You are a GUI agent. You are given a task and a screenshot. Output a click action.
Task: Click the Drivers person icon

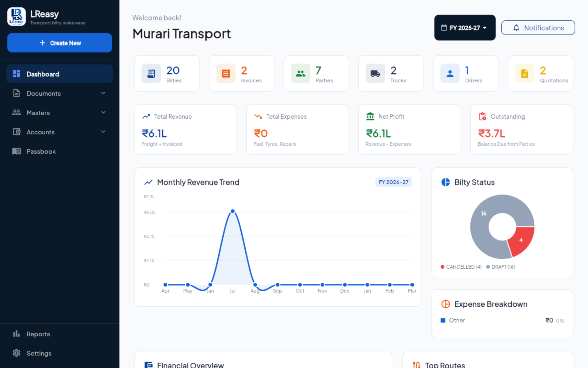pyautogui.click(x=450, y=73)
